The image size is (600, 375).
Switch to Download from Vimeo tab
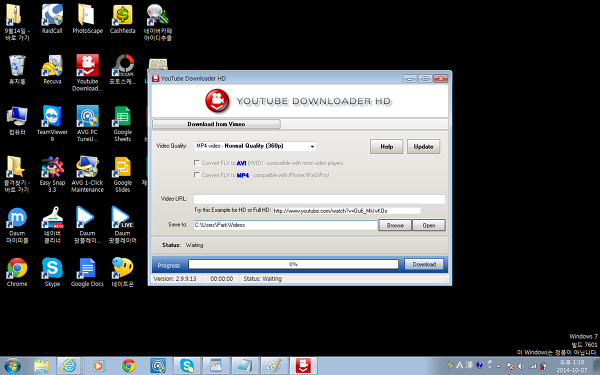click(x=216, y=124)
